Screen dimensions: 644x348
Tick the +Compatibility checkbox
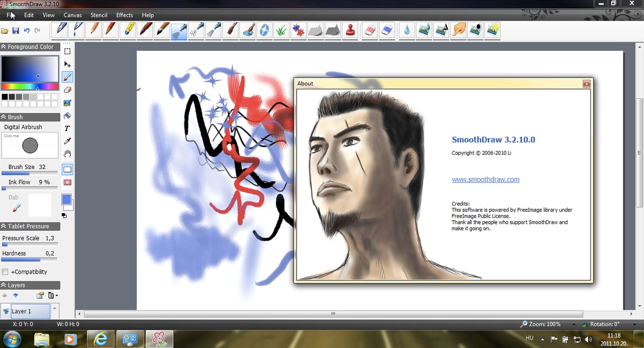pyautogui.click(x=5, y=272)
